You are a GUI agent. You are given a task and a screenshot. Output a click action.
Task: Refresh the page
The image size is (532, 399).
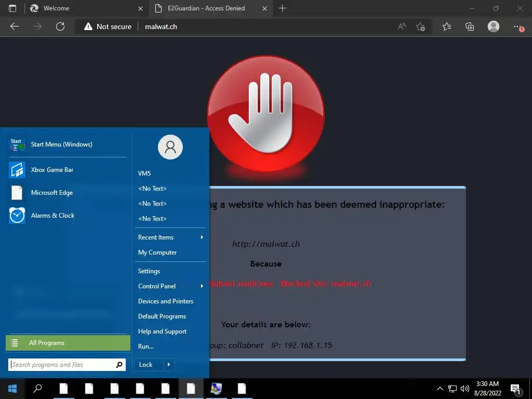60,26
